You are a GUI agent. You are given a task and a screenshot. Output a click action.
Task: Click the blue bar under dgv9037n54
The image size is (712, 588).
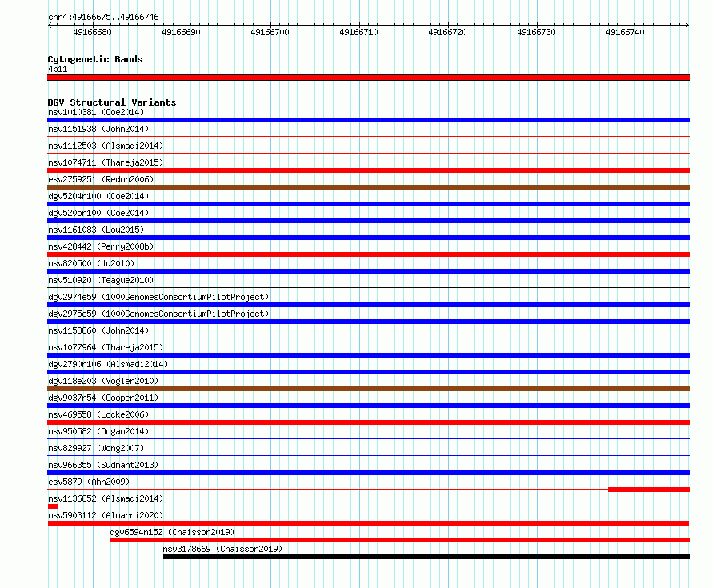(368, 406)
